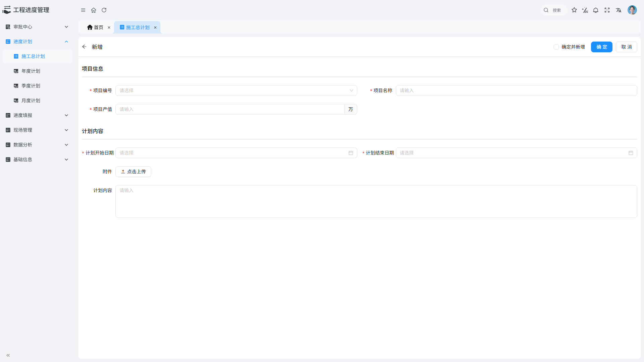
Task: Expand the 现场管理 menu
Action: pyautogui.click(x=37, y=130)
